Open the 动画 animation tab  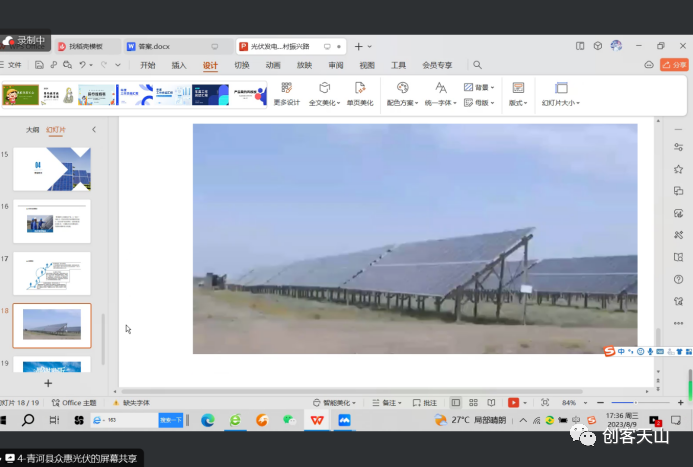click(x=273, y=65)
